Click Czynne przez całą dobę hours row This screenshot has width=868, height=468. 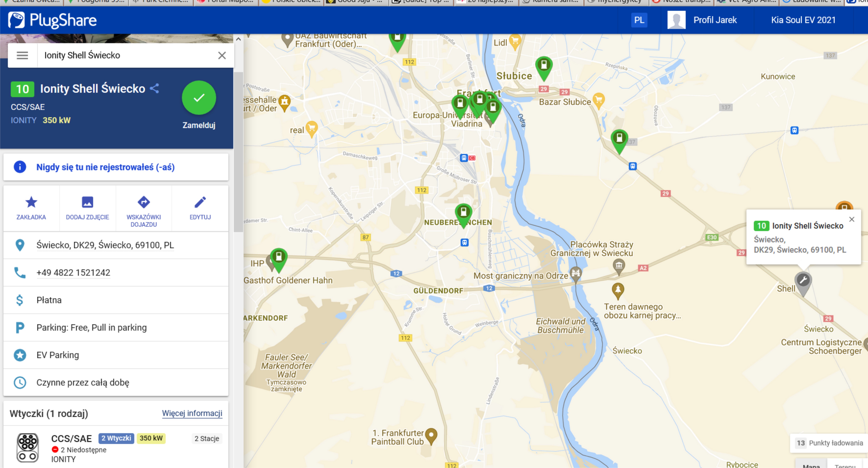tap(116, 383)
